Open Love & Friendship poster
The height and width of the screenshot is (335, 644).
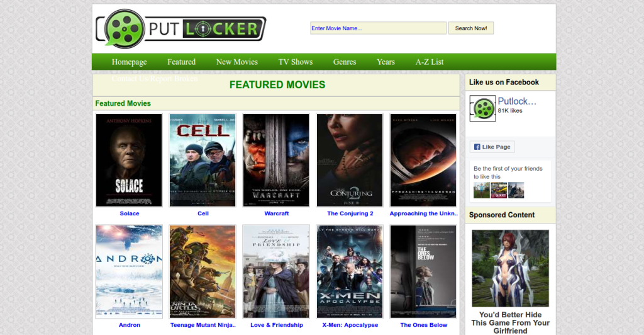point(276,271)
